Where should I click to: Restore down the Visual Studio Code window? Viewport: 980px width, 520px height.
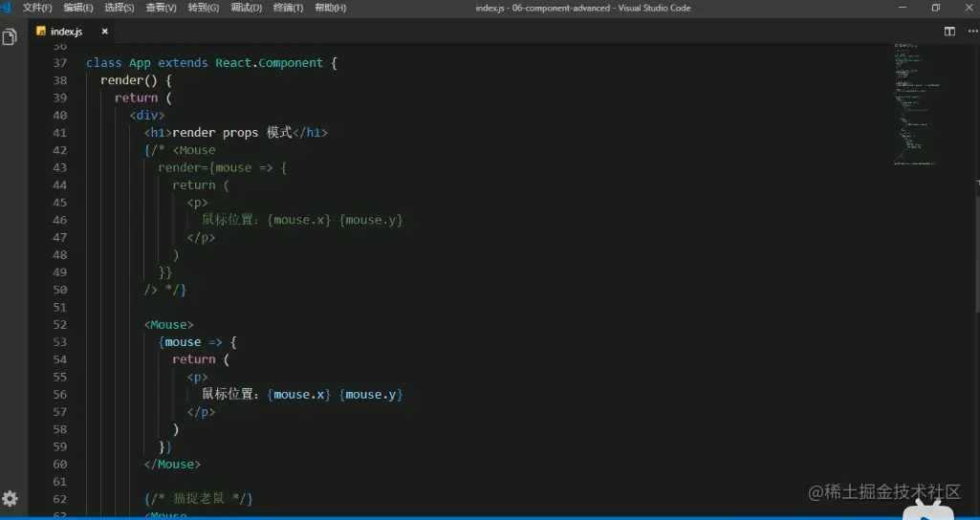pos(936,8)
